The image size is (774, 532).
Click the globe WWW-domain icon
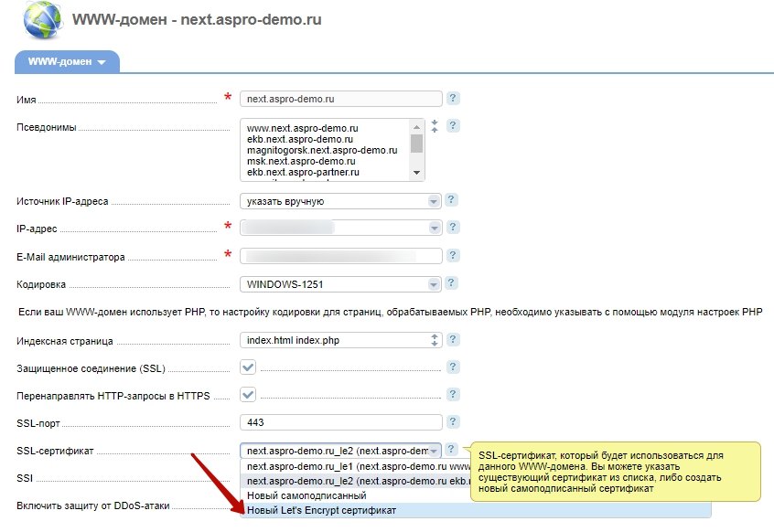point(43,20)
